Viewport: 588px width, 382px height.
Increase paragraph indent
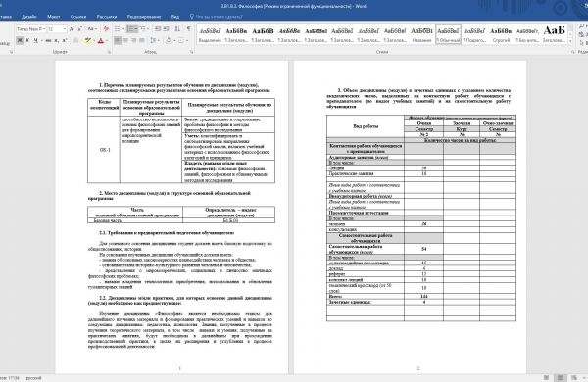tap(166, 28)
